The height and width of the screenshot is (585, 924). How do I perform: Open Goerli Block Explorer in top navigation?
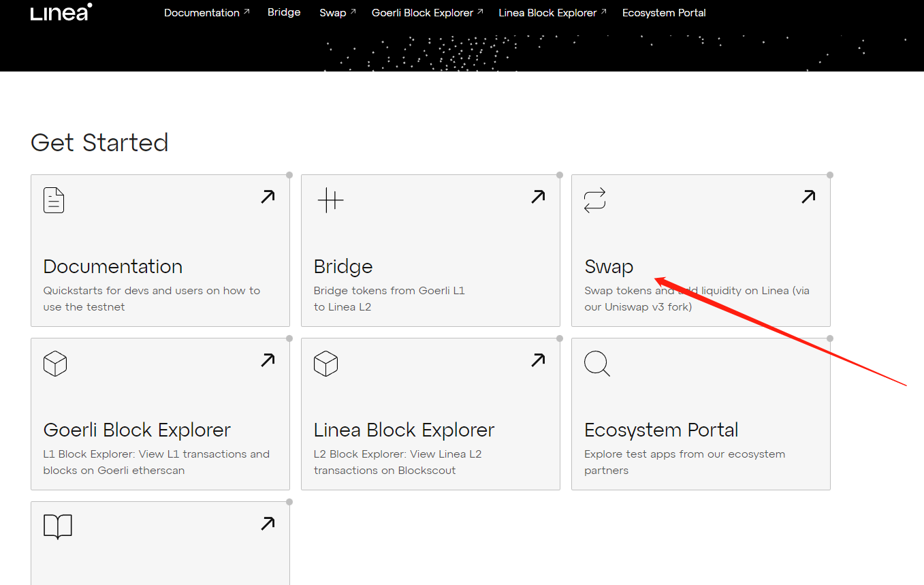tap(428, 12)
